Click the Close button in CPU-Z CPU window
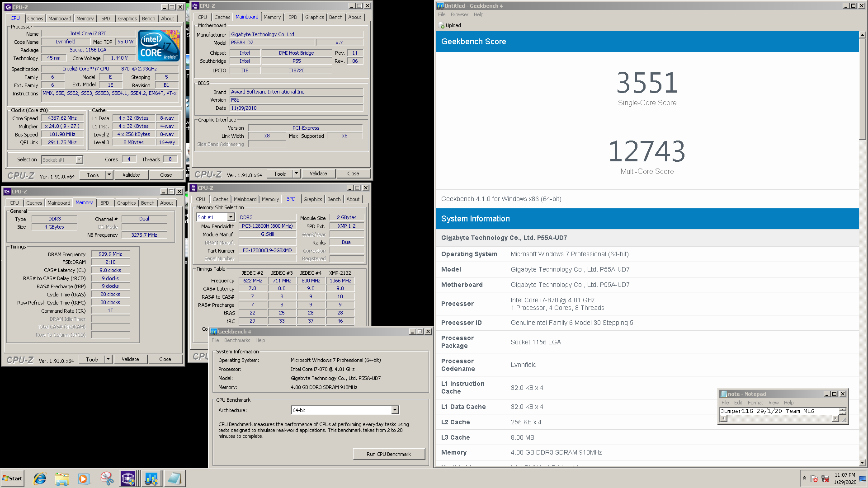This screenshot has height=488, width=868. click(x=166, y=175)
